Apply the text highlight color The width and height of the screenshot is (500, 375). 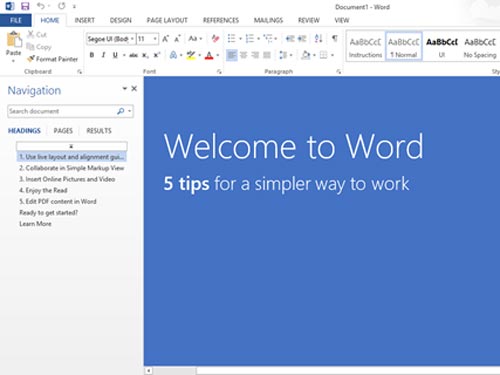pos(191,55)
